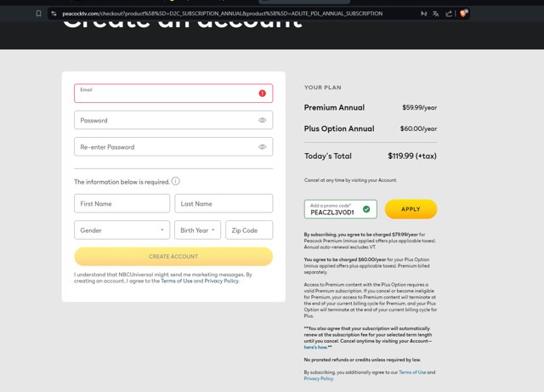The width and height of the screenshot is (544, 392).
Task: Toggle visibility of Re-enter Password field
Action: click(x=262, y=147)
